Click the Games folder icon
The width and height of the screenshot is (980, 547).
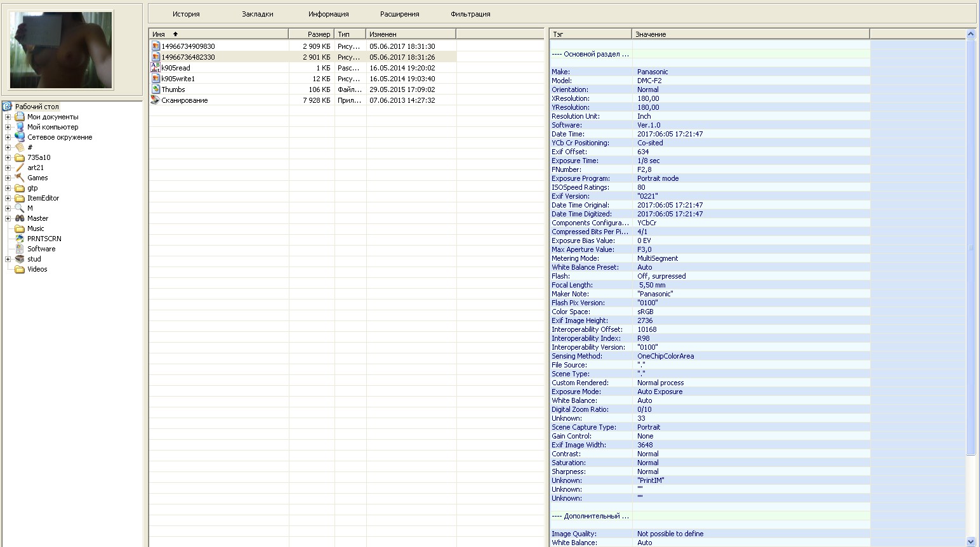(20, 178)
